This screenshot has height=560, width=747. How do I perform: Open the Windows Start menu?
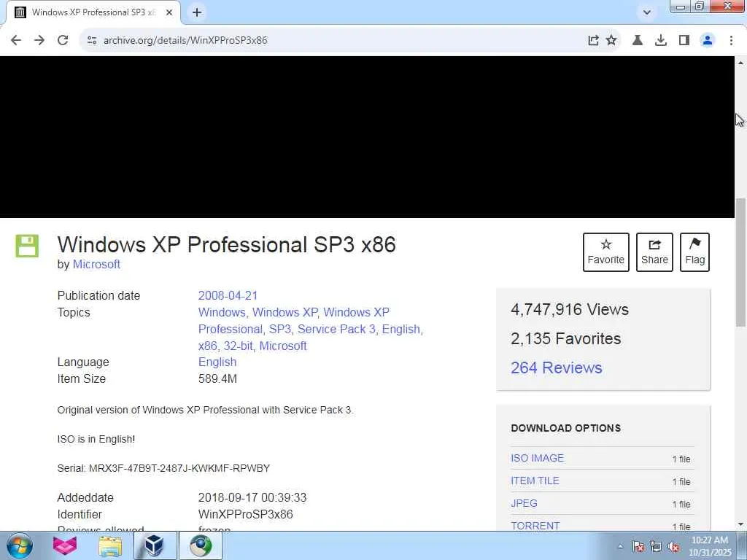click(x=20, y=545)
